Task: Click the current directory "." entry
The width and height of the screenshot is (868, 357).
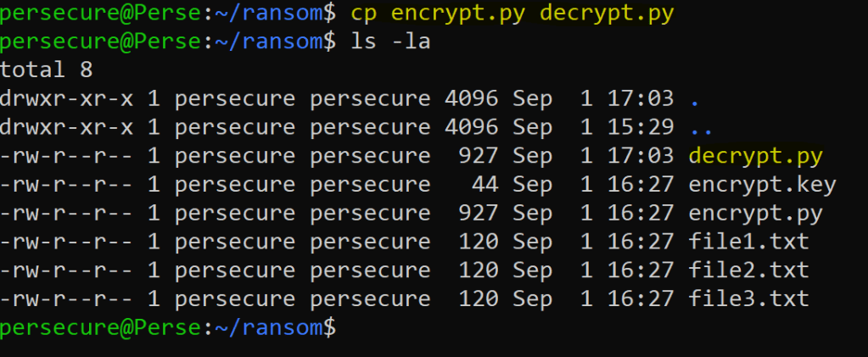Action: coord(695,99)
